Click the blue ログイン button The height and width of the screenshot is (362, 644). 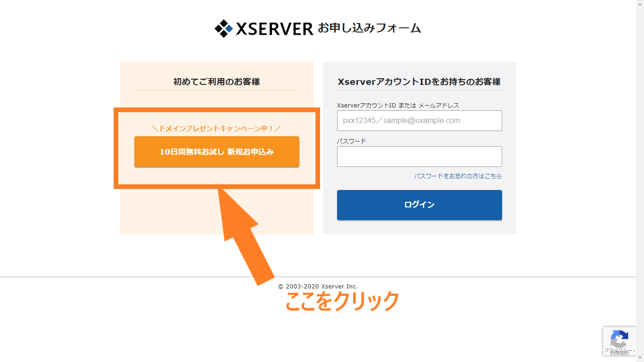(x=420, y=205)
